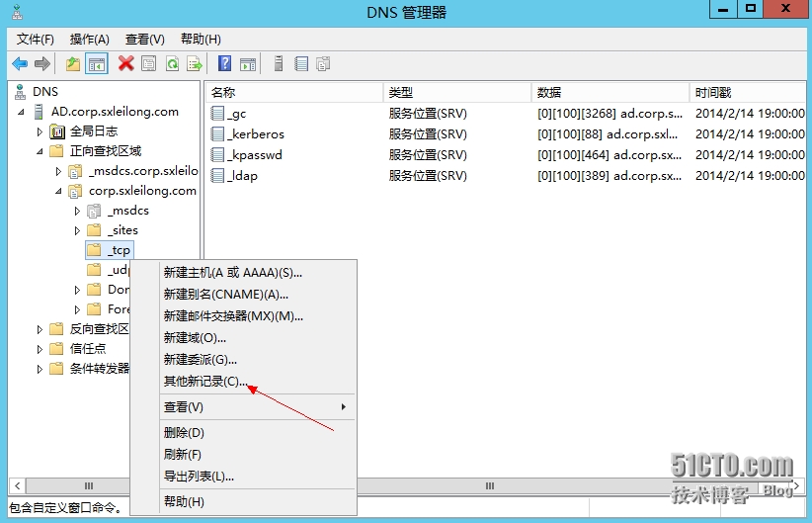Click the red X Delete toolbar icon
The height and width of the screenshot is (523, 812).
click(x=125, y=63)
